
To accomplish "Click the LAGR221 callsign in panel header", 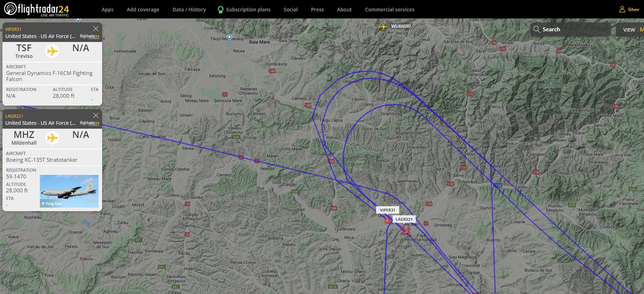I will click(13, 115).
